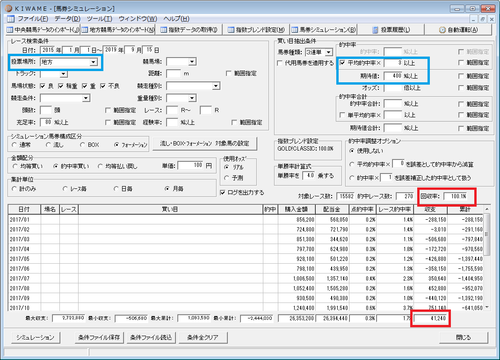
Task: Open the 競走条件 dropdown
Action: [x=86, y=98]
